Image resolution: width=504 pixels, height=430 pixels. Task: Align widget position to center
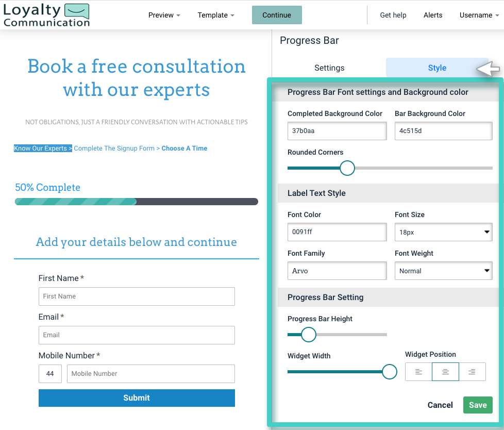[445, 372]
